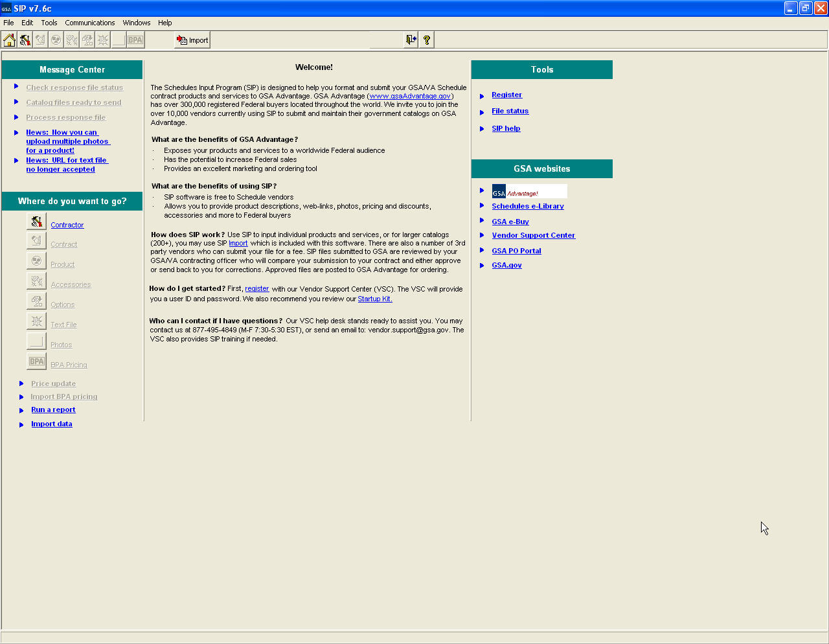
Task: Click the Startup Kit link
Action: coord(375,299)
